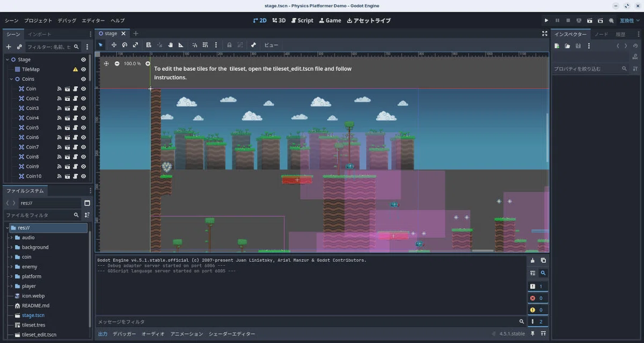Select the Scale Mode tool
Screen dimensions: 644x343
click(x=135, y=45)
